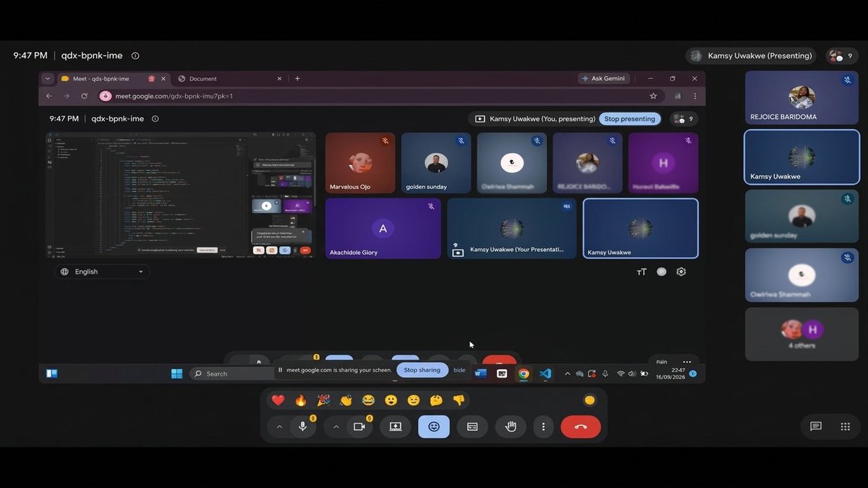Viewport: 868px width, 488px height.
Task: Open the Chrome three-dot menu
Action: (x=695, y=96)
